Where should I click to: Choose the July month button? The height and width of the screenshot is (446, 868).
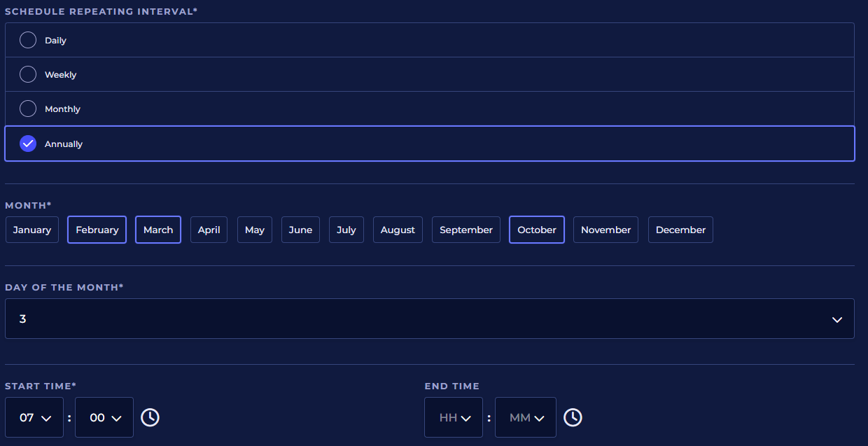(346, 230)
